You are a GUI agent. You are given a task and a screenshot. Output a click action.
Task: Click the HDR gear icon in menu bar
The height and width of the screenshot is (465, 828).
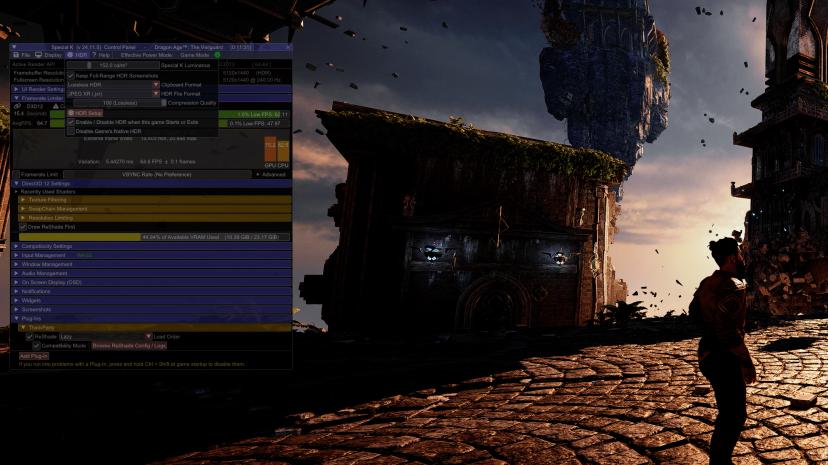(x=70, y=55)
